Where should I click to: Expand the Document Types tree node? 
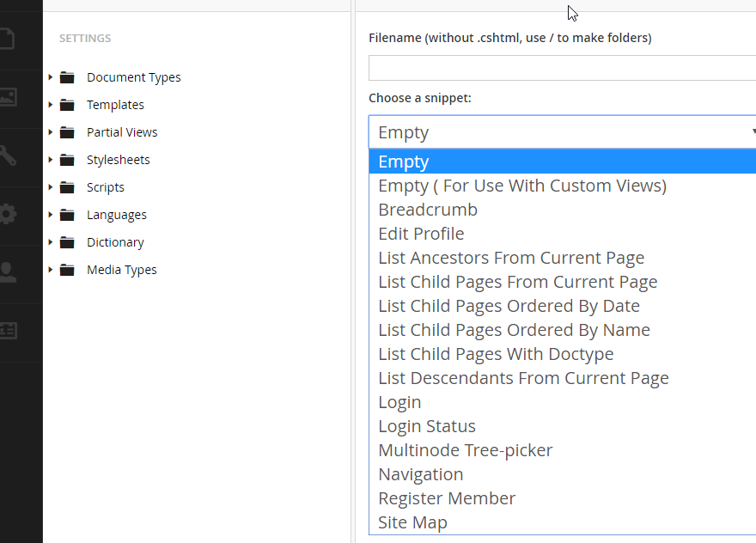51,77
